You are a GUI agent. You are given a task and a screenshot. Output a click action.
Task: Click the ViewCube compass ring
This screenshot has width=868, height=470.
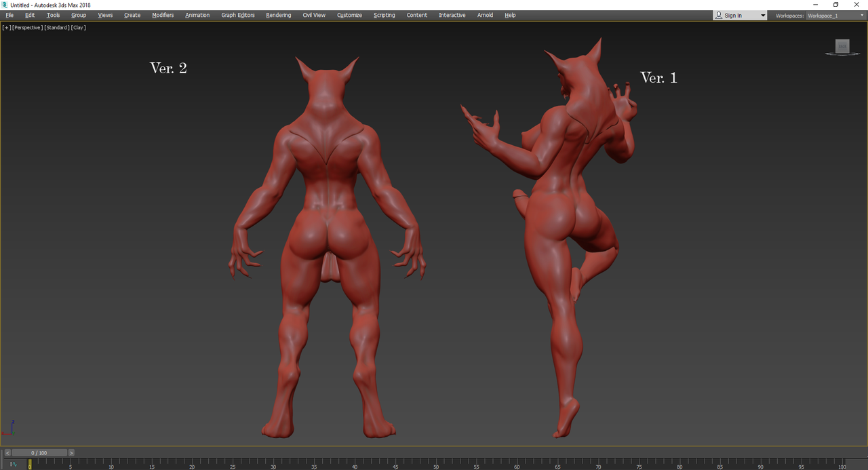coord(842,54)
